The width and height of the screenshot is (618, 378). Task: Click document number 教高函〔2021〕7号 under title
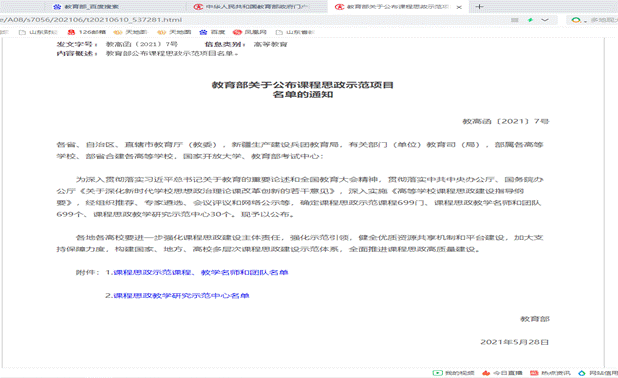click(x=506, y=121)
